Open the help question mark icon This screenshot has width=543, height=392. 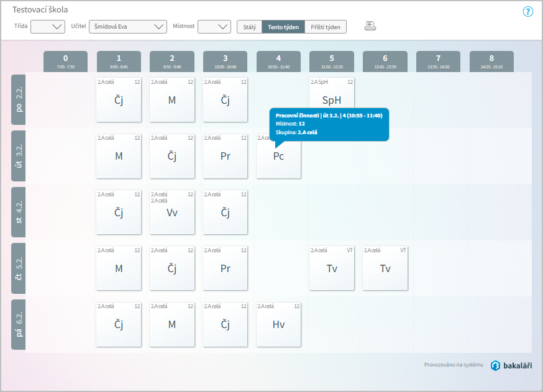click(x=528, y=11)
